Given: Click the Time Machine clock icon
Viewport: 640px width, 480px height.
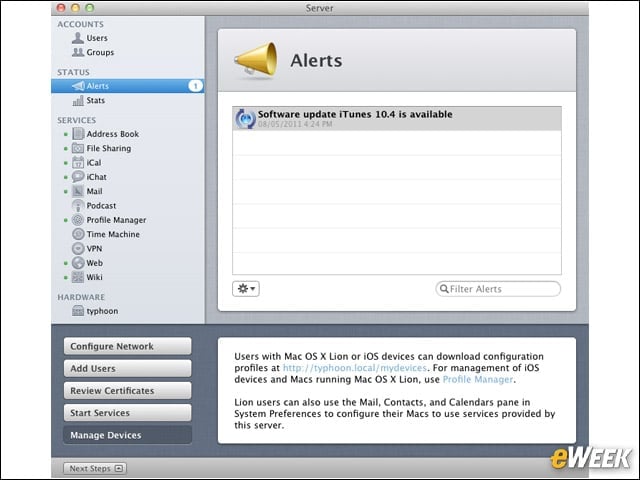Looking at the screenshot, I should pos(78,234).
